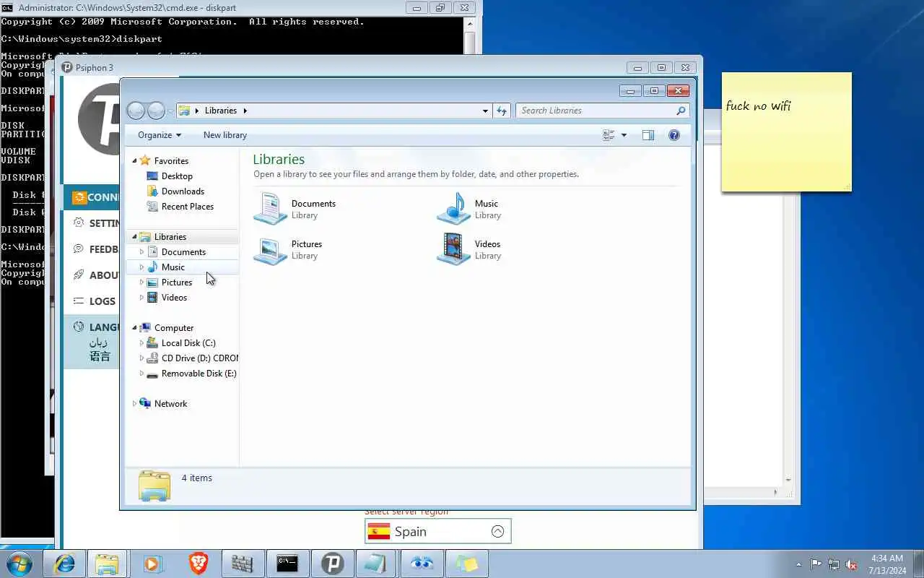This screenshot has width=924, height=578.
Task: Select Removable Disk (E:) in navigation tree
Action: point(199,374)
